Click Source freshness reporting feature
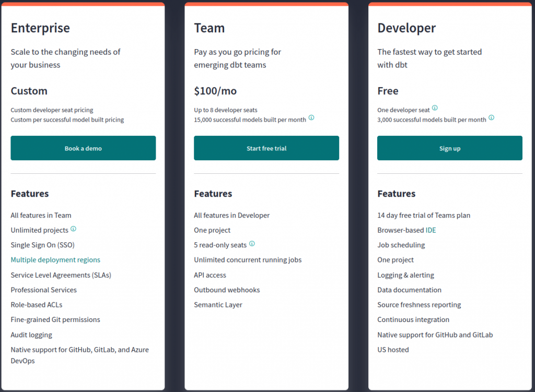The height and width of the screenshot is (392, 535). 419,305
